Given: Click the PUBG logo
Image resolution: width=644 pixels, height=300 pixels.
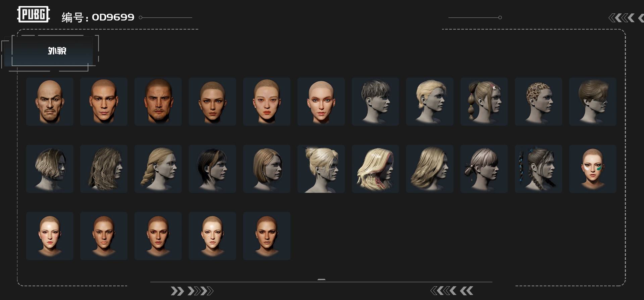Looking at the screenshot, I should (34, 14).
